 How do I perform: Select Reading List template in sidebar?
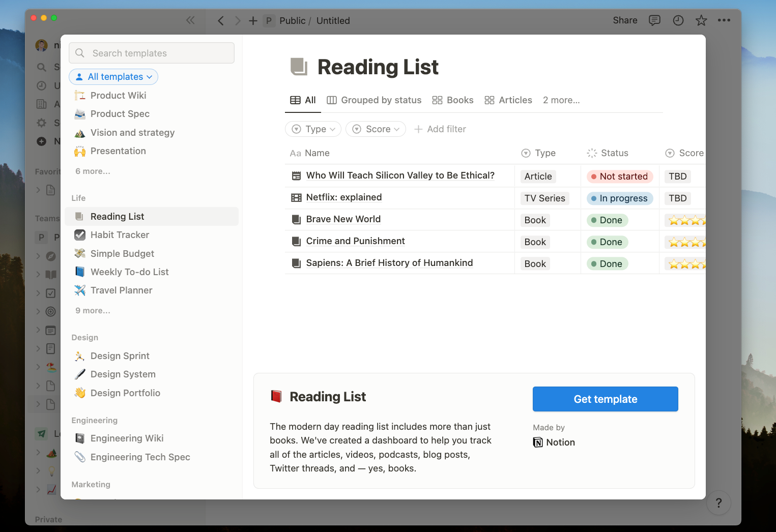point(152,217)
